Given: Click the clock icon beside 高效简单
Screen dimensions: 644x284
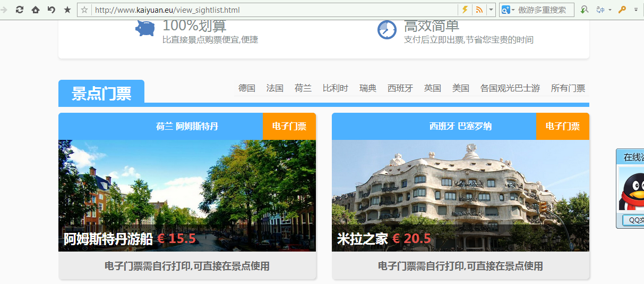Looking at the screenshot, I should (x=387, y=30).
